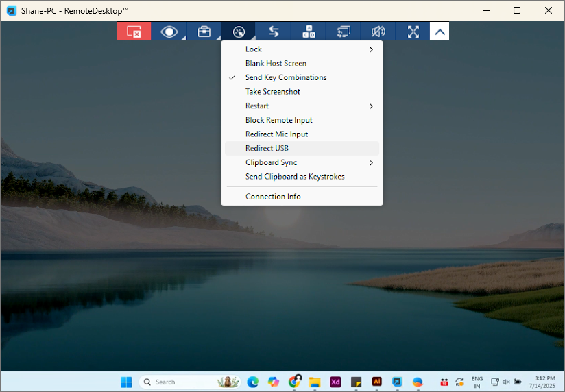Screen dimensions: 565x392
Task: Select Take Screenshot from menu
Action: click(x=272, y=92)
